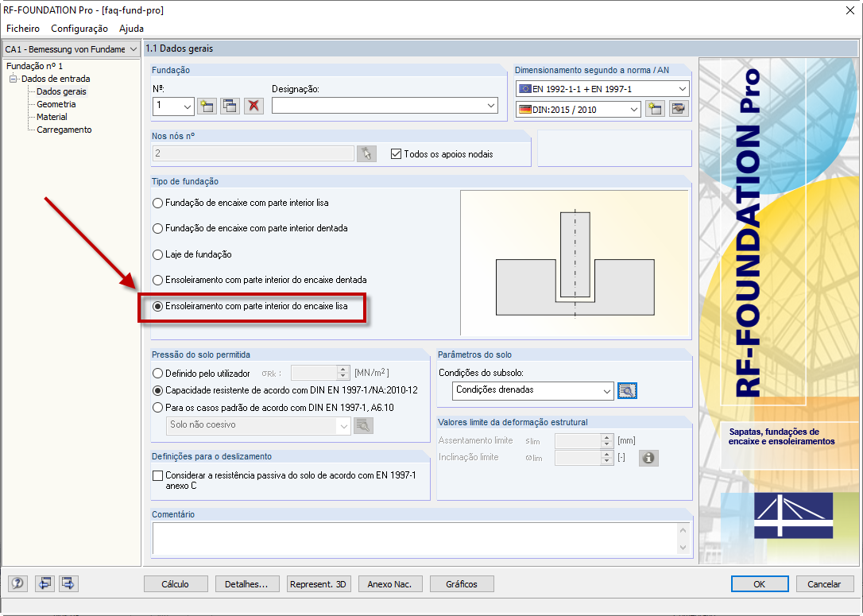863x616 pixels.
Task: Confirm with the OK button
Action: (x=760, y=584)
